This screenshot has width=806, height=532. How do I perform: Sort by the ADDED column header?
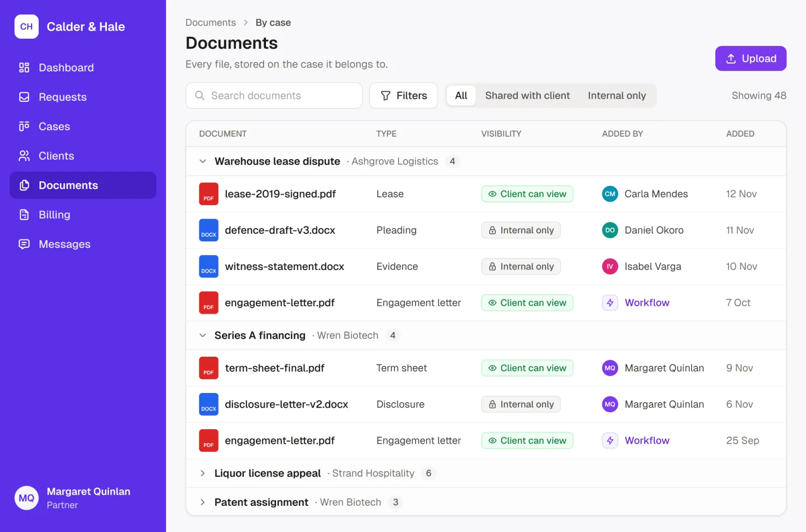740,134
